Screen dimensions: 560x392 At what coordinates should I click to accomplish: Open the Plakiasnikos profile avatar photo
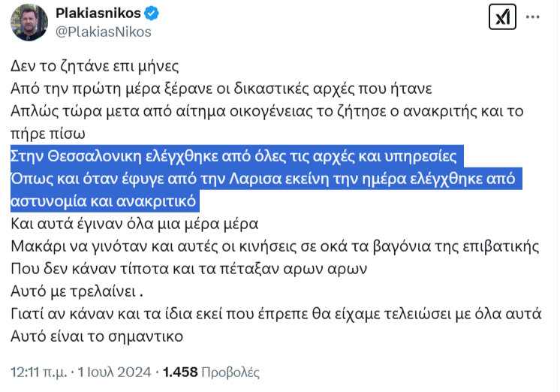[29, 23]
